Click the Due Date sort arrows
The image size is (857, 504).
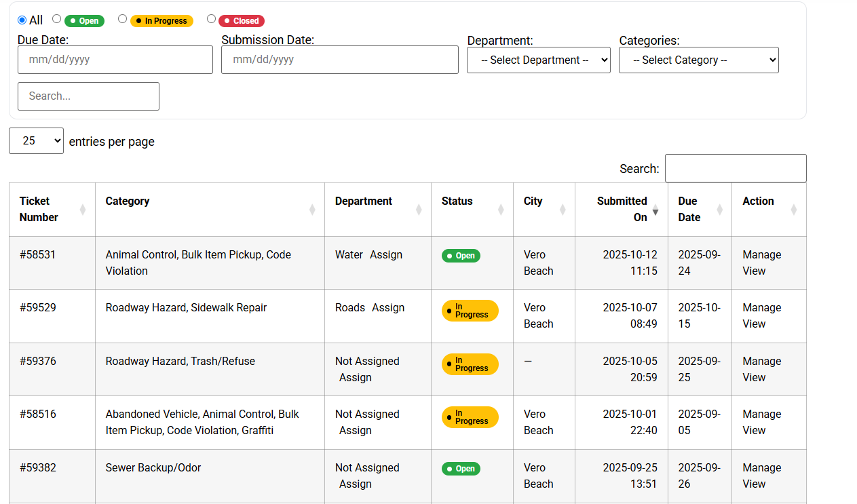tap(720, 210)
